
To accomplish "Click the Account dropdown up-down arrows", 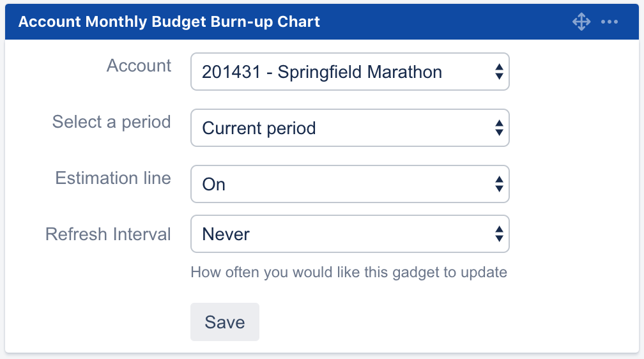I will coord(499,72).
